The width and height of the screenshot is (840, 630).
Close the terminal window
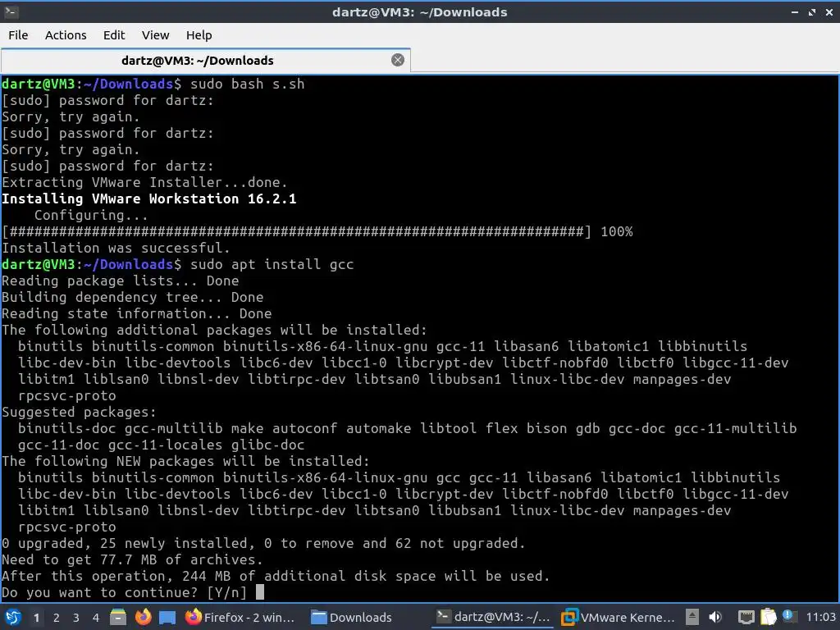click(x=829, y=11)
